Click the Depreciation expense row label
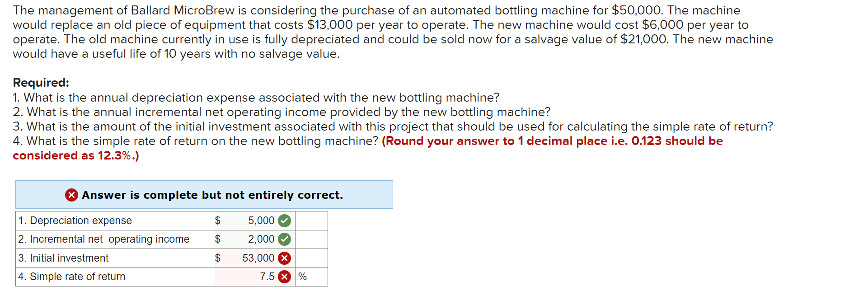The height and width of the screenshot is (305, 868). pyautogui.click(x=75, y=221)
